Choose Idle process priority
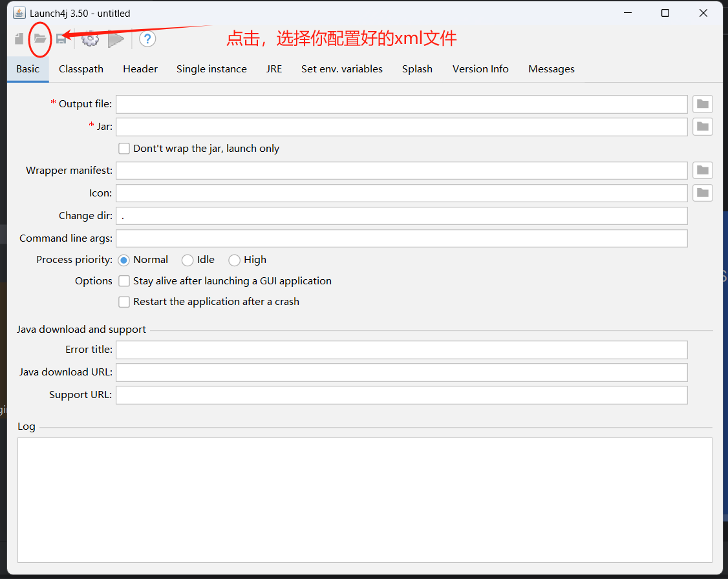 [187, 260]
